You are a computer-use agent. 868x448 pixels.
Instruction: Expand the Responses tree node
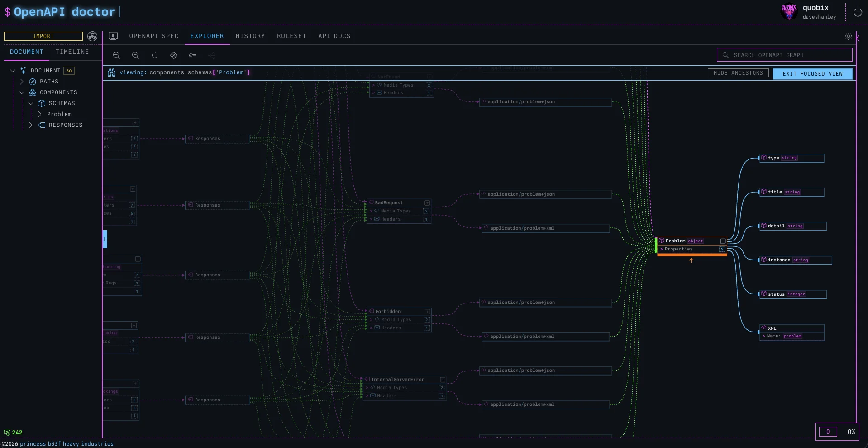click(x=31, y=125)
